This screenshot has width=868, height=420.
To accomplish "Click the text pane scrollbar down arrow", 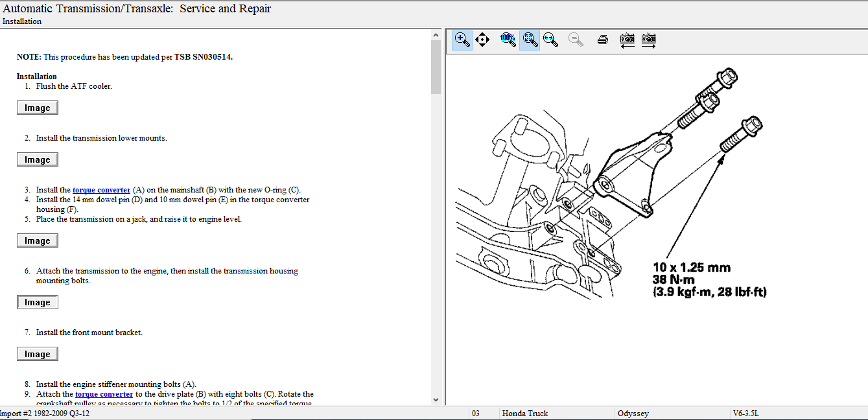I will (436, 400).
